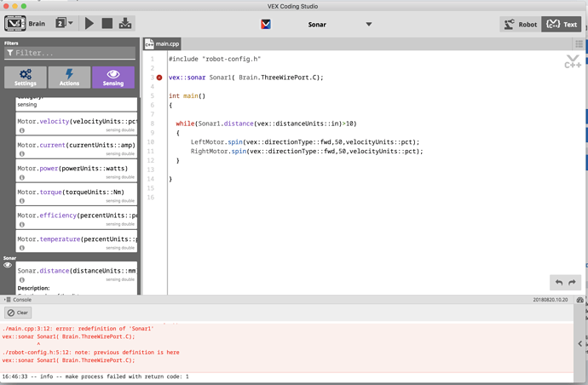Select the Motor.efficiency command
Screen dimensions: 588x385
tap(77, 218)
